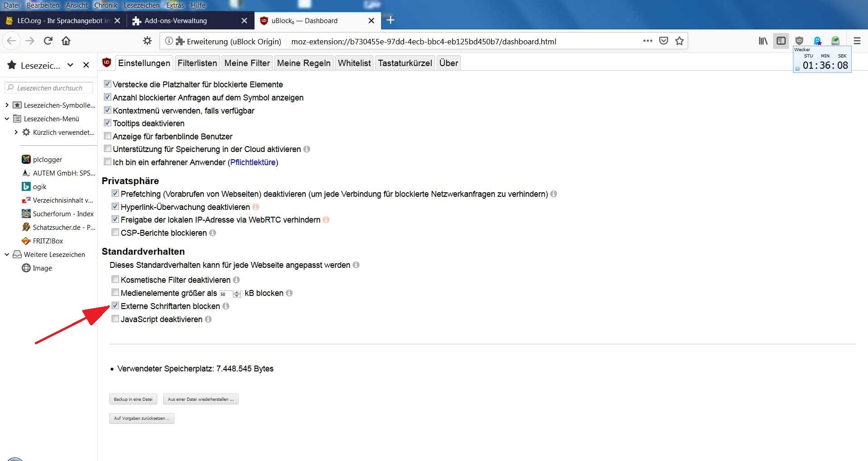Toggle Verstecke die Platzhalter checkbox
Viewport: 868px width, 461px height.
click(x=108, y=84)
